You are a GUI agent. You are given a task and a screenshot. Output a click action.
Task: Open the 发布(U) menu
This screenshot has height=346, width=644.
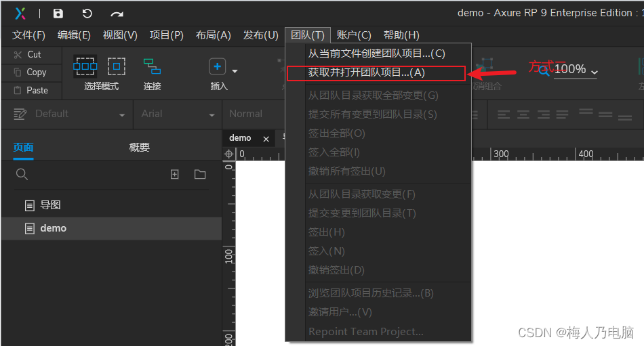(x=260, y=35)
